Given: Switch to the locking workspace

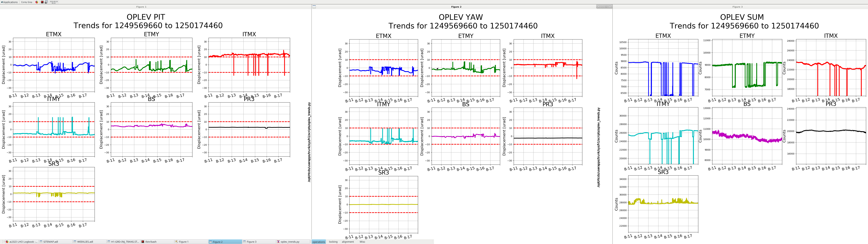Looking at the screenshot, I should click(333, 242).
